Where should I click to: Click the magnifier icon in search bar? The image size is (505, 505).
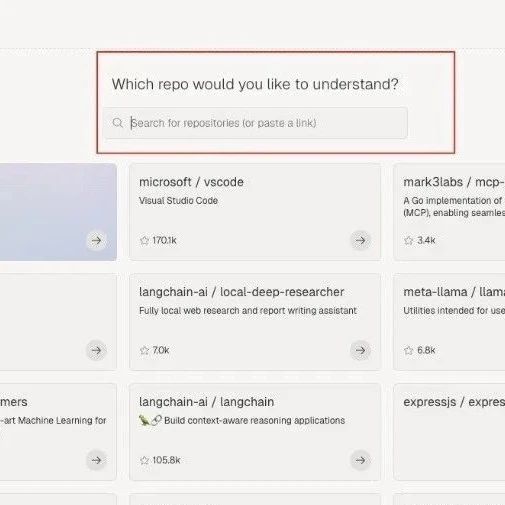(x=118, y=123)
